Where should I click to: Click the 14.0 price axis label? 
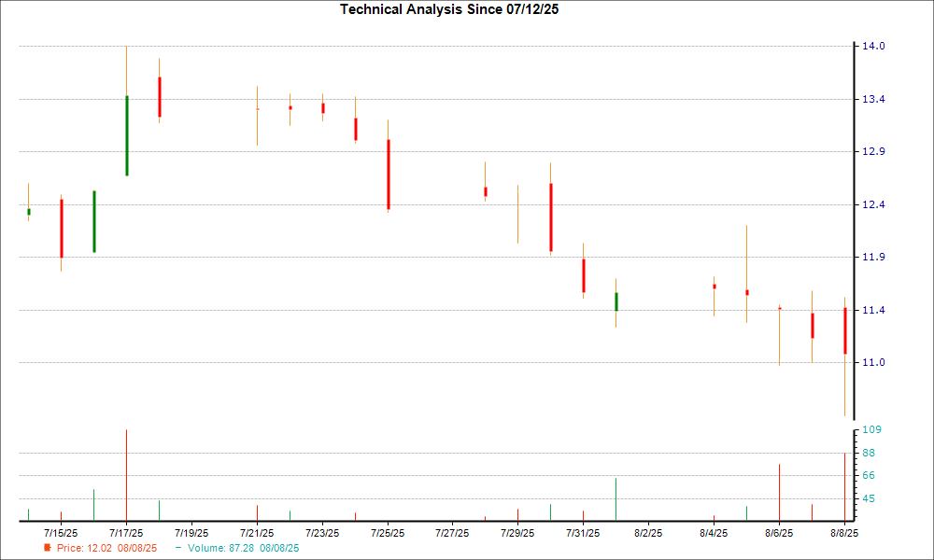click(873, 46)
